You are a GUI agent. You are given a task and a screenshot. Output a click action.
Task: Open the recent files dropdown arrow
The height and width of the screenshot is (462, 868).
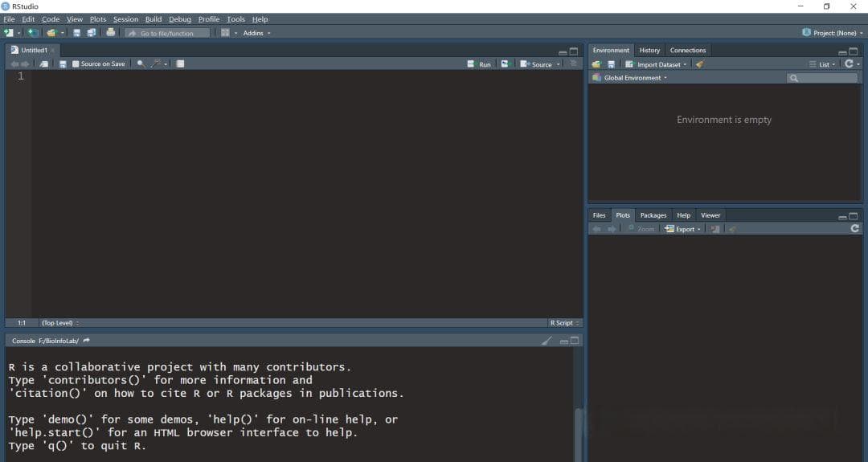pos(62,34)
